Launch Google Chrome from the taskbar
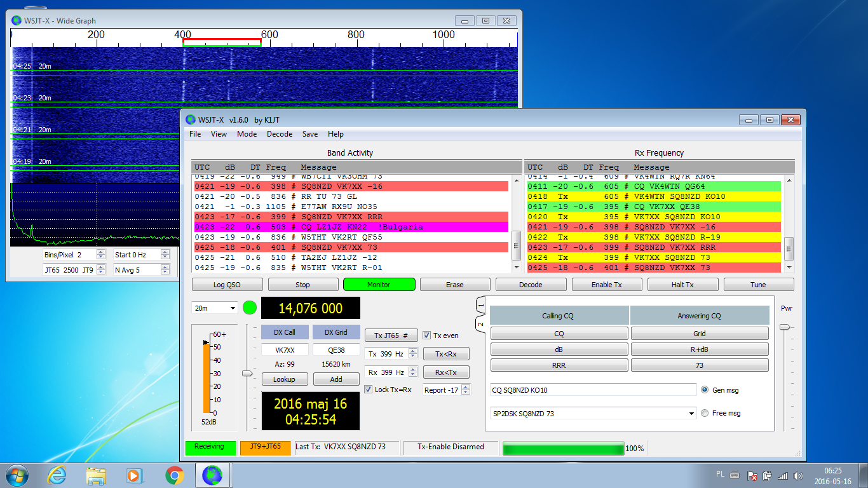868x488 pixels. point(175,475)
